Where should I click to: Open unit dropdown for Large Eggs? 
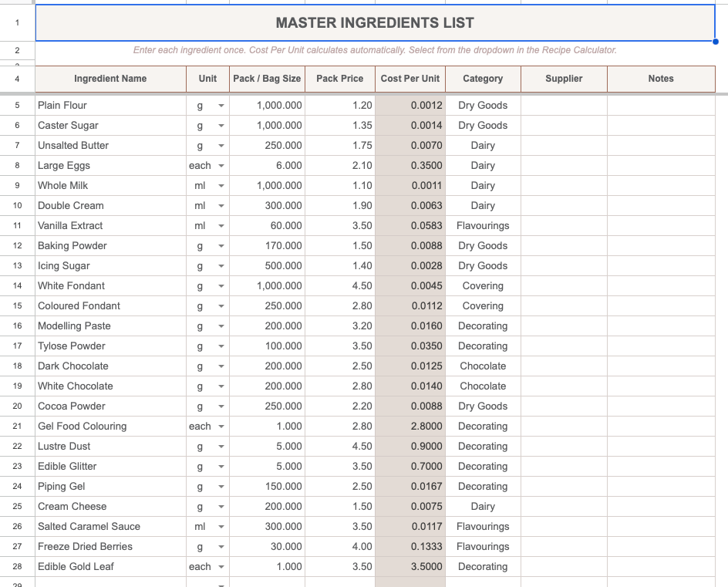click(x=221, y=166)
